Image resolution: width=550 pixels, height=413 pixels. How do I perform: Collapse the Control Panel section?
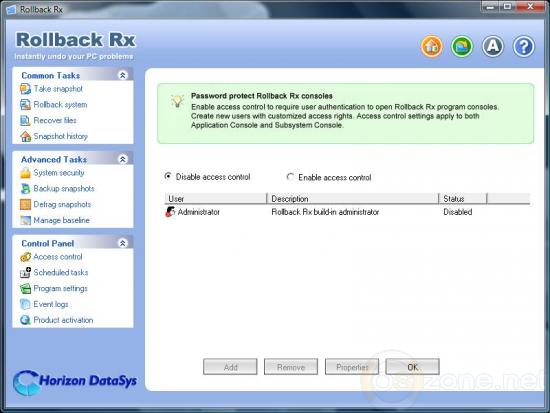[123, 243]
